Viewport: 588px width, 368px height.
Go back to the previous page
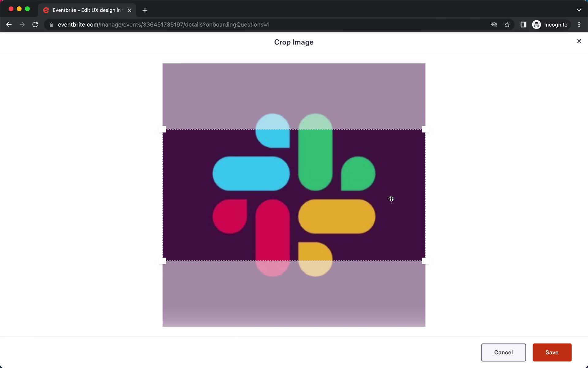click(9, 25)
